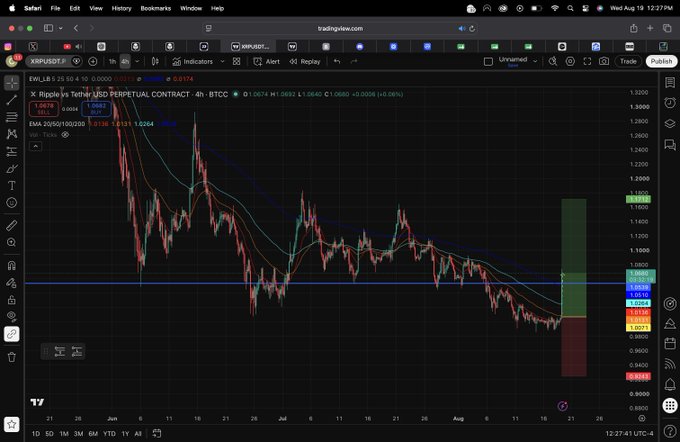Viewport: 680px width, 442px height.
Task: Open Safari's History menu
Action: tap(121, 8)
